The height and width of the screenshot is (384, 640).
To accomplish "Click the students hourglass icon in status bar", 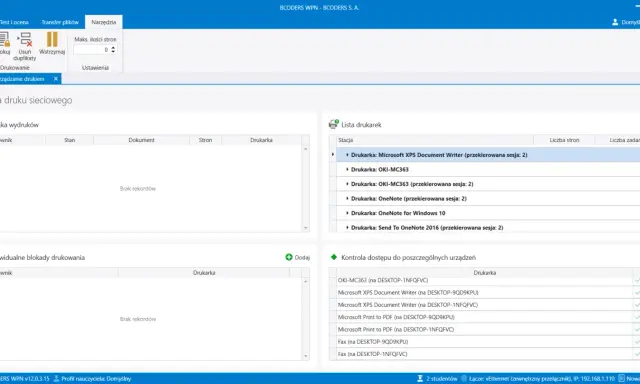I will pyautogui.click(x=420, y=378).
